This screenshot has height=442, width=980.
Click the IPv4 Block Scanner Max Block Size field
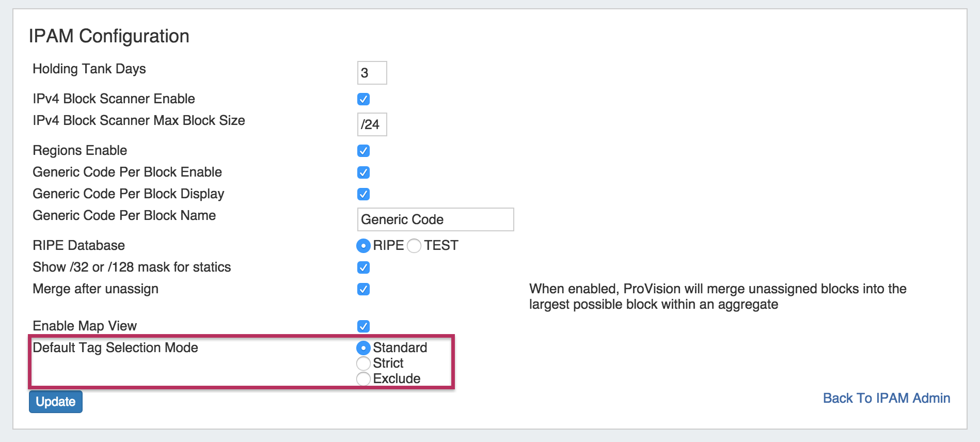[372, 124]
